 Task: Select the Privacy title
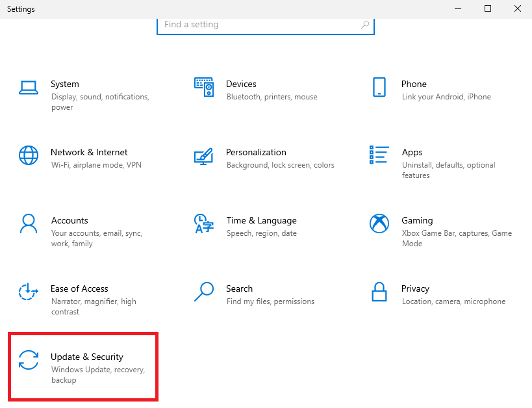pyautogui.click(x=415, y=289)
